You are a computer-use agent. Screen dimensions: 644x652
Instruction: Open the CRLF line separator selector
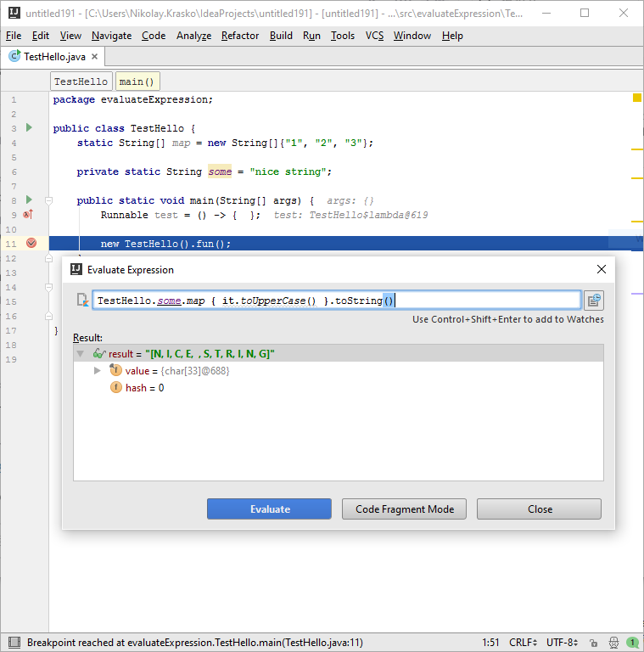[523, 643]
